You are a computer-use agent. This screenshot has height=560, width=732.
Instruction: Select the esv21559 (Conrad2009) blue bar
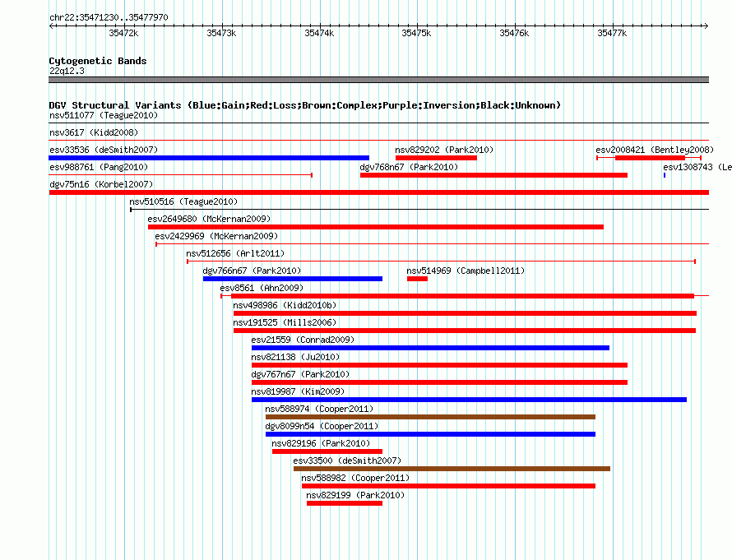(x=430, y=348)
